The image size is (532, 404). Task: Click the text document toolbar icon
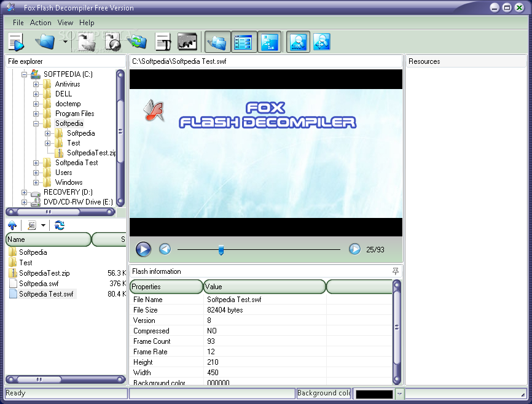163,42
